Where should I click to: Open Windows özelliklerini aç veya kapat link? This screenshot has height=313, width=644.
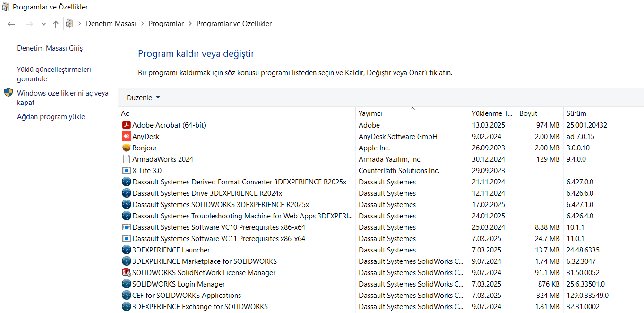[63, 98]
